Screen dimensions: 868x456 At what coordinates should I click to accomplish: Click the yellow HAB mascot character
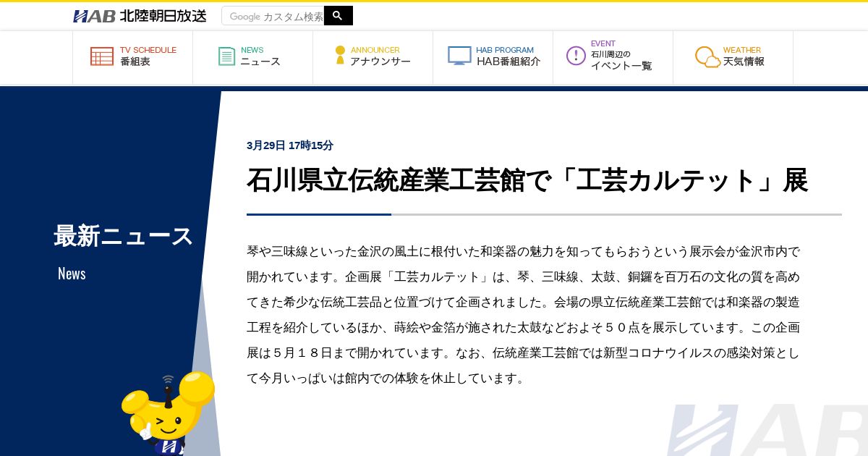pos(168,413)
